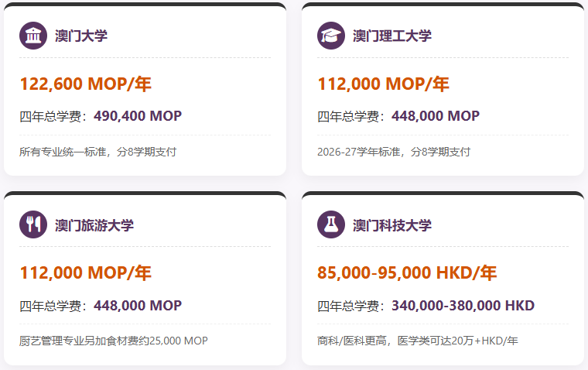
Task: Select the 85,000-95,000 HKD/年 price
Action: 407,272
